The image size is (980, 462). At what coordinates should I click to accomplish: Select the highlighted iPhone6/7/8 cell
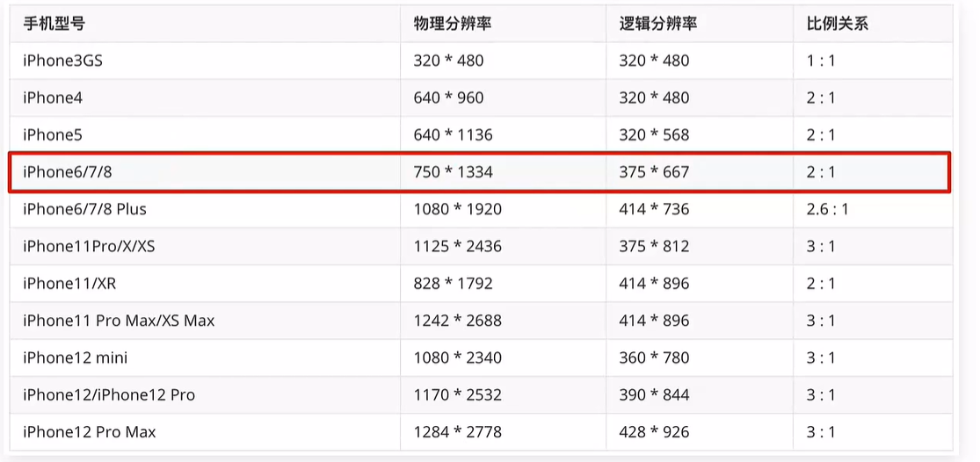coord(68,172)
